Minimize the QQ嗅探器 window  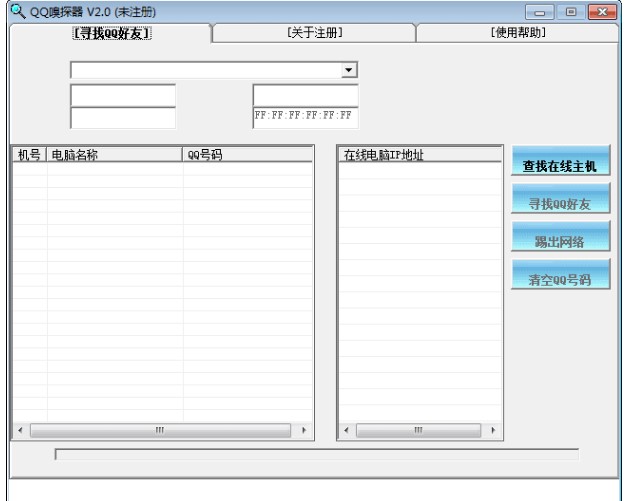(x=539, y=12)
